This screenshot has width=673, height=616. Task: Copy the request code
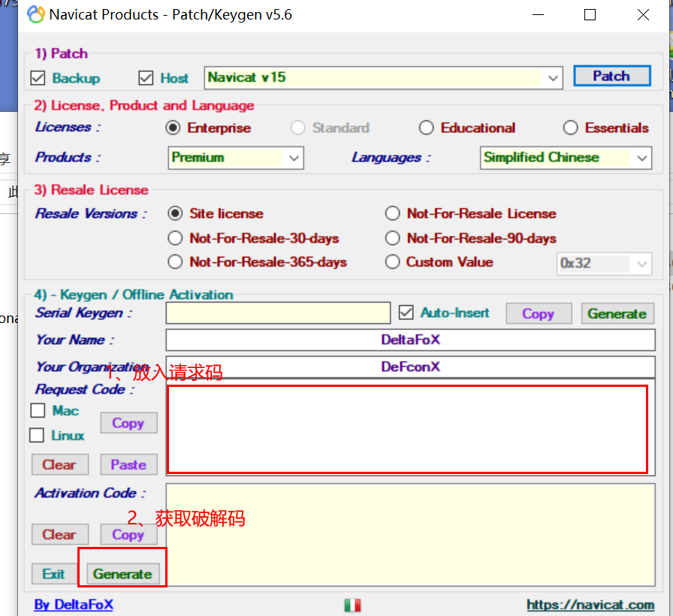point(128,423)
